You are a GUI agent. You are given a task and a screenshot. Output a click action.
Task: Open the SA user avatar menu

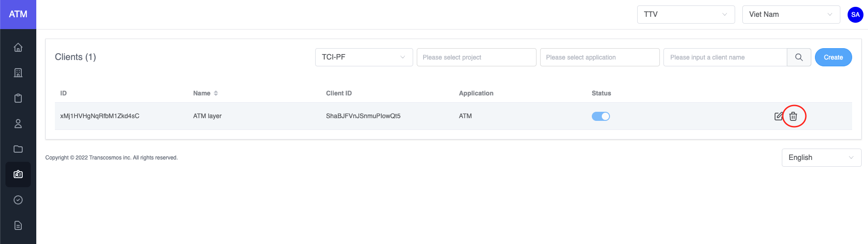coord(855,15)
